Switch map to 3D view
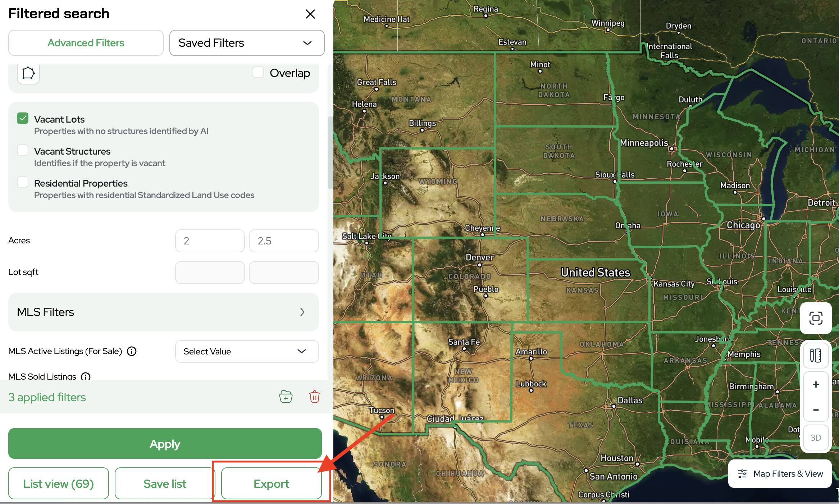 [x=816, y=437]
